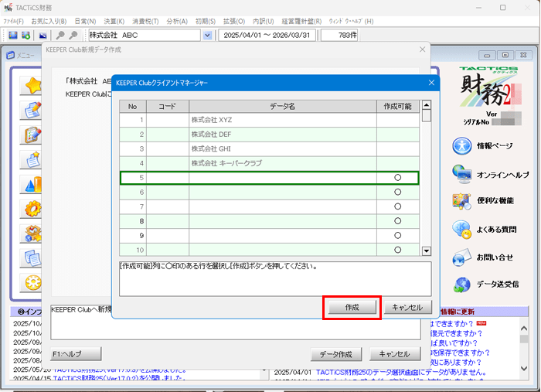541x392 pixels.
Task: Click the 便利な機能 icon
Action: click(462, 201)
